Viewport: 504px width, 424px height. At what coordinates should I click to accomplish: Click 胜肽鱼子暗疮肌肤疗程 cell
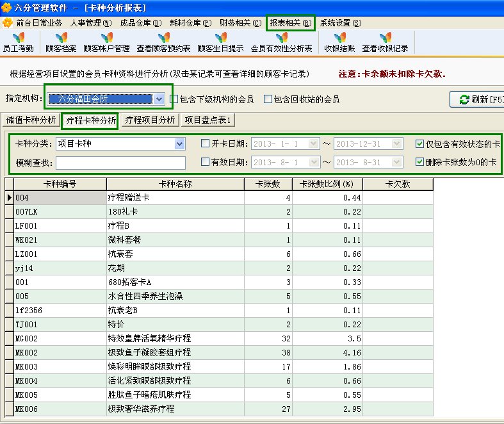coord(175,395)
